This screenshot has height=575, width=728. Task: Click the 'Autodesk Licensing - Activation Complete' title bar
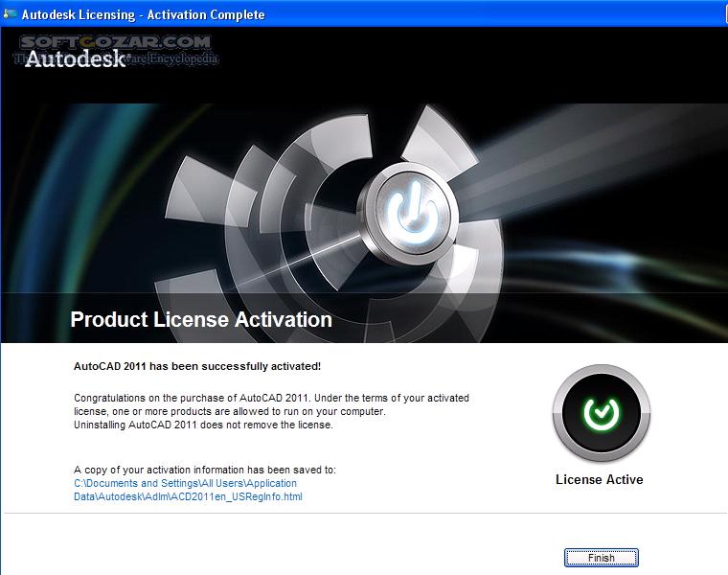click(x=364, y=14)
